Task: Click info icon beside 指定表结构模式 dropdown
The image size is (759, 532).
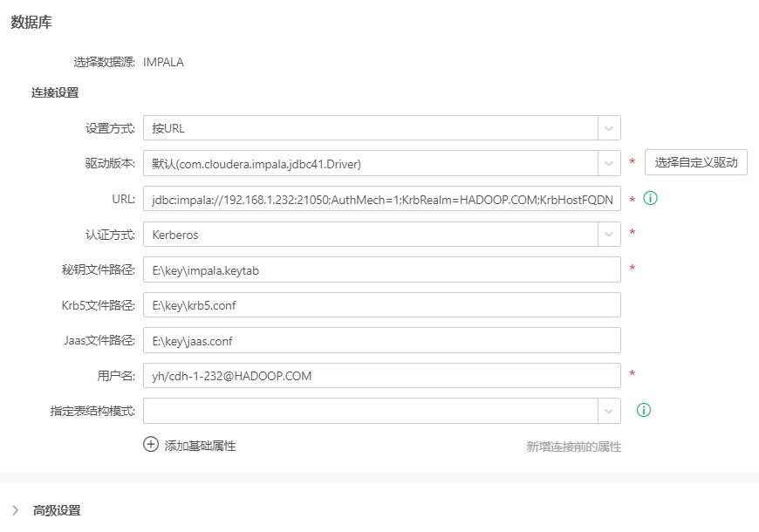Action: coord(644,410)
